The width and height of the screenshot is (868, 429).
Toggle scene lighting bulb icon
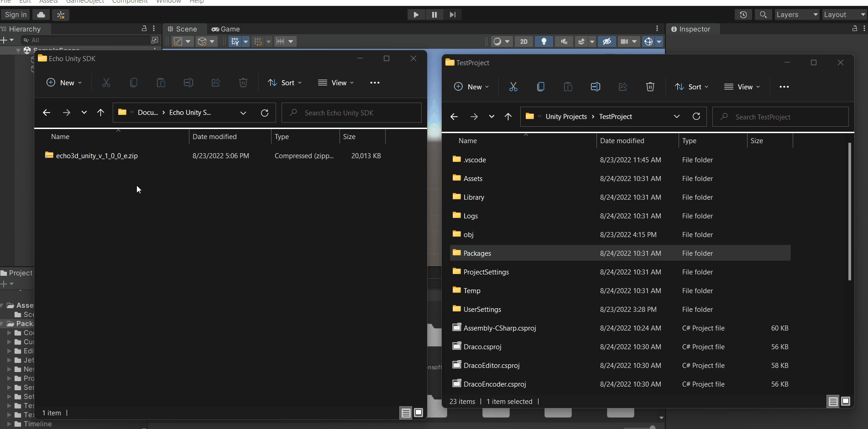tap(544, 41)
